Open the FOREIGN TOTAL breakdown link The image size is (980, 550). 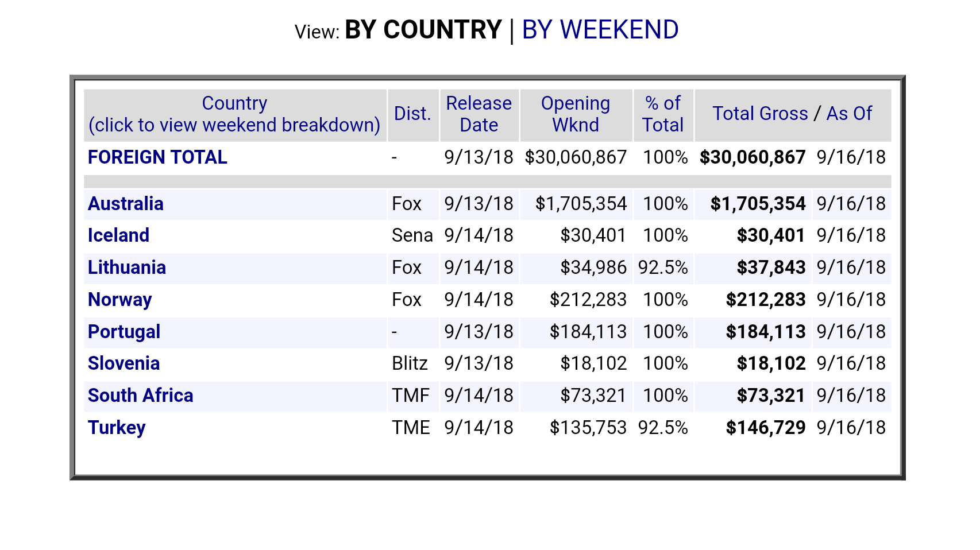point(157,157)
